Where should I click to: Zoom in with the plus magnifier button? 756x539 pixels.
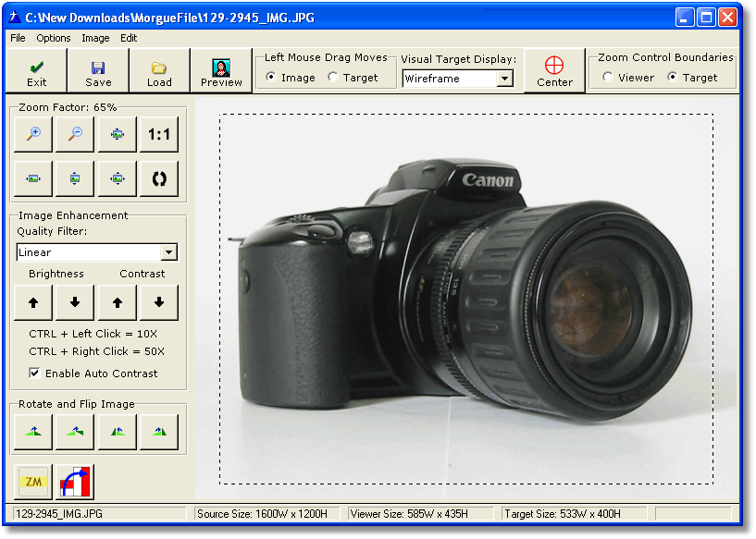(x=33, y=134)
